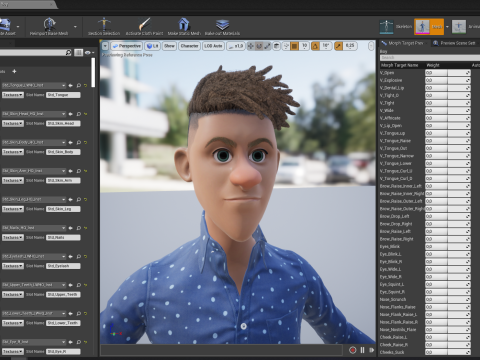This screenshot has height=360, width=480.
Task: Toggle the surface snapping icon
Action: (286, 46)
